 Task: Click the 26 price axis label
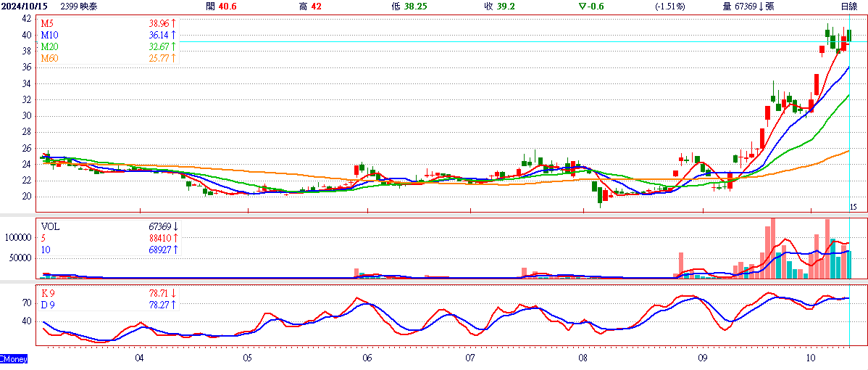(x=26, y=149)
